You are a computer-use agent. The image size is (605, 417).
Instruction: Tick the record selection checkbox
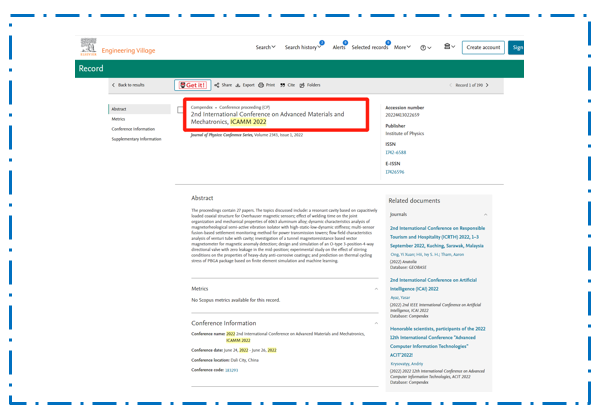tap(180, 110)
